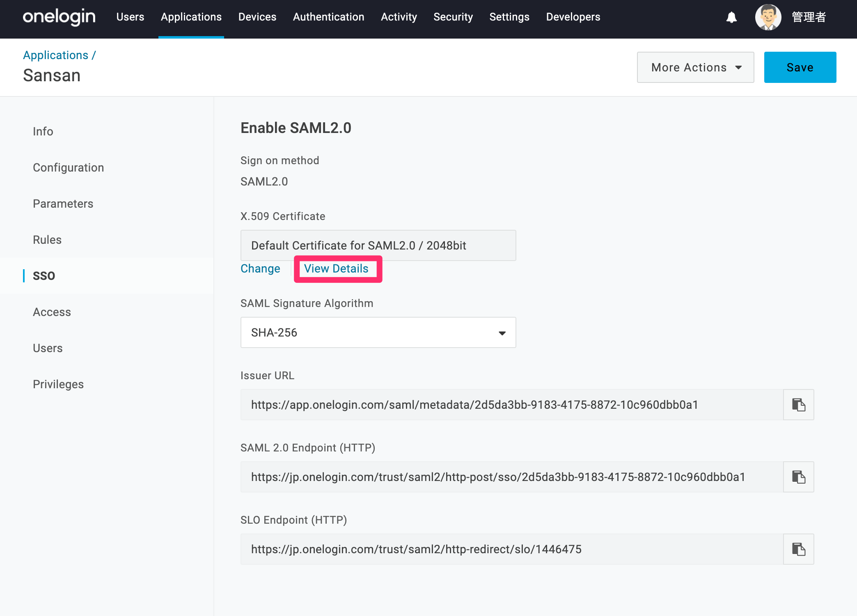Switch to the Parameters tab
Screen dimensions: 857x616
pyautogui.click(x=63, y=204)
